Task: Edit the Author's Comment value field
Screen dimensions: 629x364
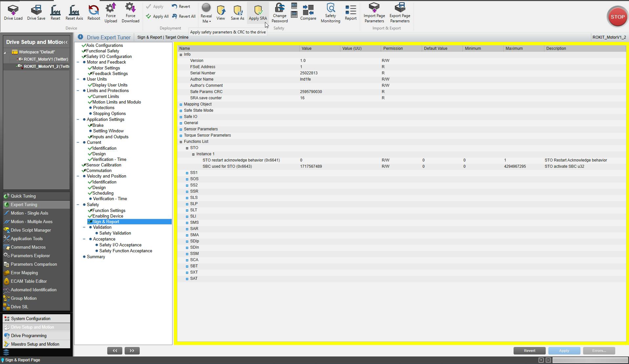Action: (319, 86)
